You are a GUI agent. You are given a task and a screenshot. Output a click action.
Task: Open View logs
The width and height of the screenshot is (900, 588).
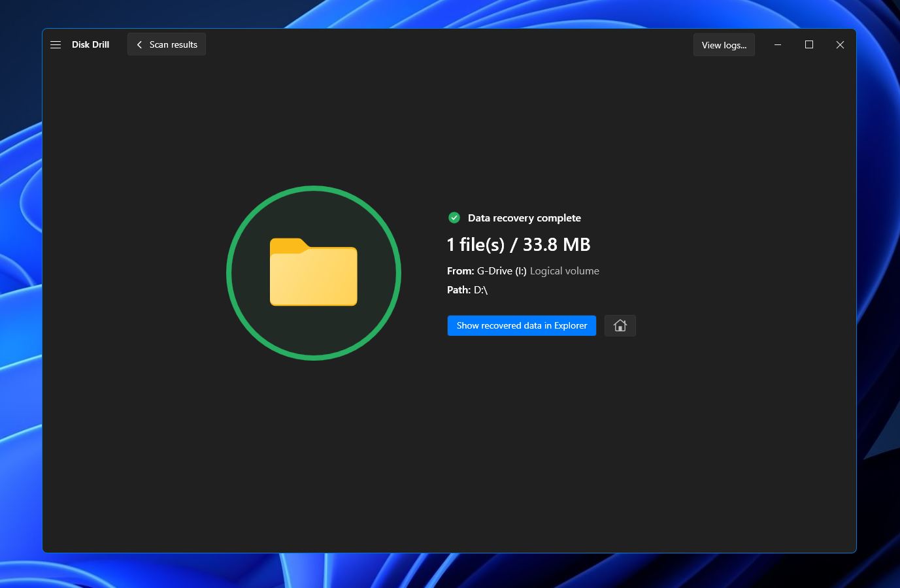(x=724, y=45)
